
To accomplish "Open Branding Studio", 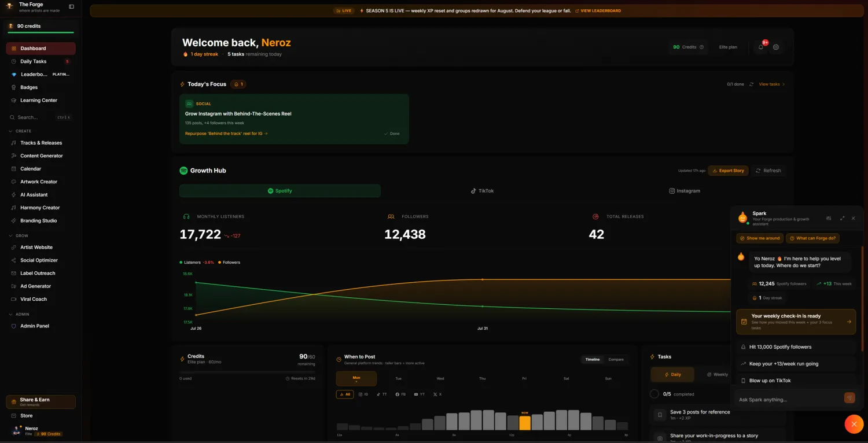I will click(41, 220).
